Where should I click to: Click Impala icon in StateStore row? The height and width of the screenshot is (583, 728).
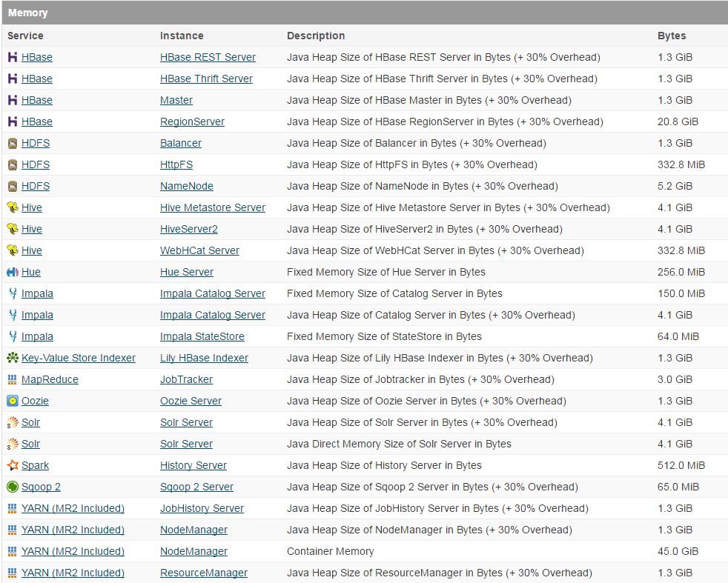[x=13, y=336]
